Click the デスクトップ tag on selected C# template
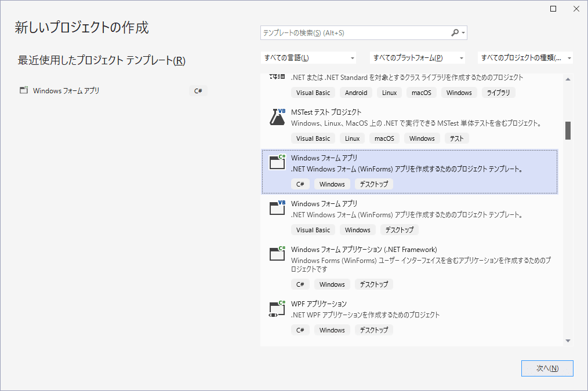The width and height of the screenshot is (588, 391). 374,184
